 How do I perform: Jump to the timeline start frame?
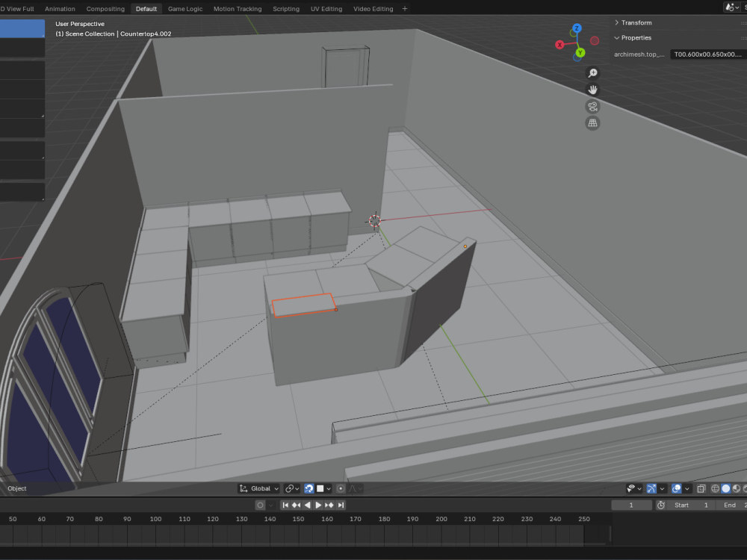tap(285, 505)
